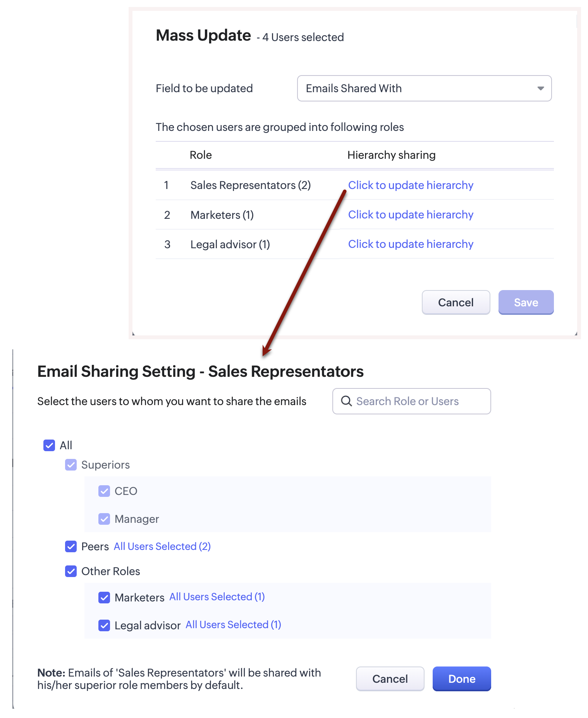Viewport: 588px width, 718px height.
Task: Uncheck the Marketers role checkbox
Action: tap(104, 598)
